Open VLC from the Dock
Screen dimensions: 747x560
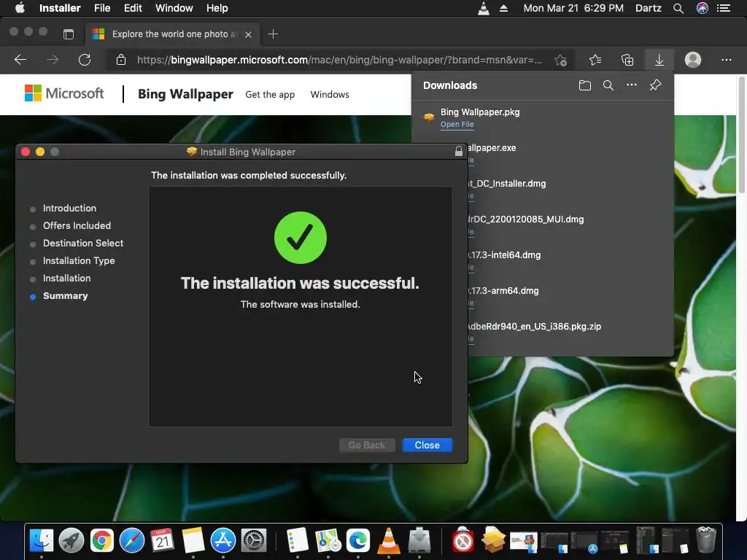coord(389,540)
